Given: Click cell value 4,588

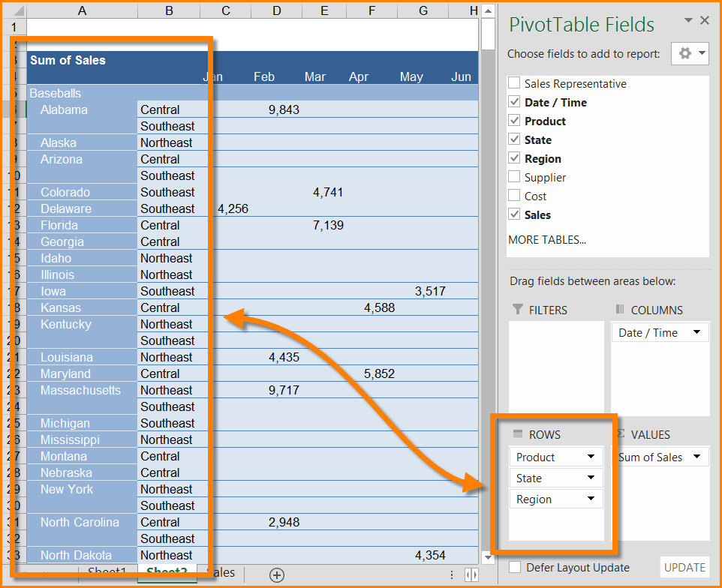Looking at the screenshot, I should [380, 307].
